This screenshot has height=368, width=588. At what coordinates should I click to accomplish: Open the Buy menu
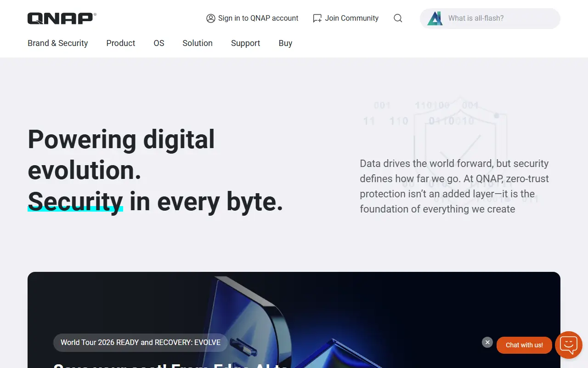(285, 43)
